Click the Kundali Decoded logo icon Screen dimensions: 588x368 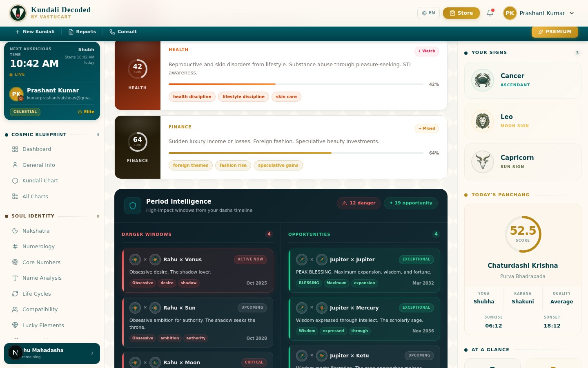click(18, 13)
